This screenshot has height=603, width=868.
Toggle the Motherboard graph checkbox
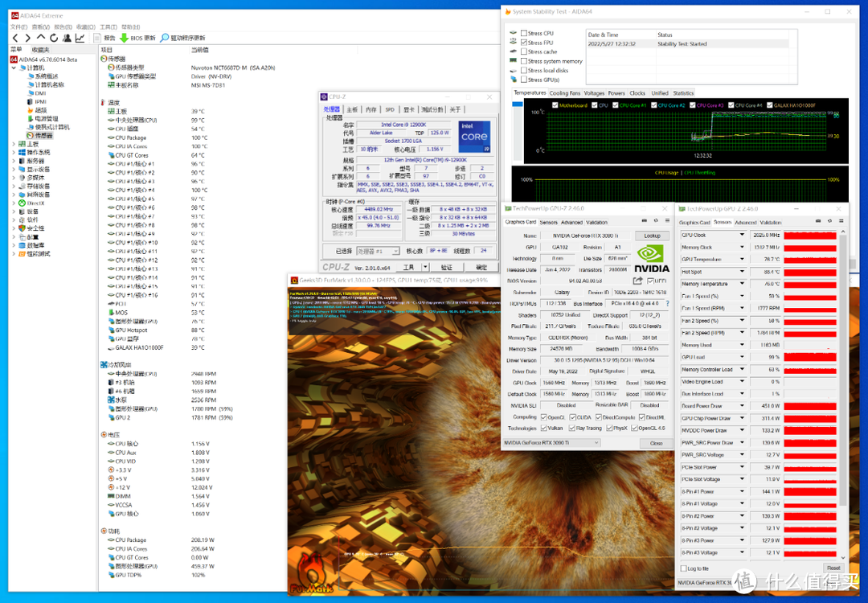pyautogui.click(x=555, y=105)
